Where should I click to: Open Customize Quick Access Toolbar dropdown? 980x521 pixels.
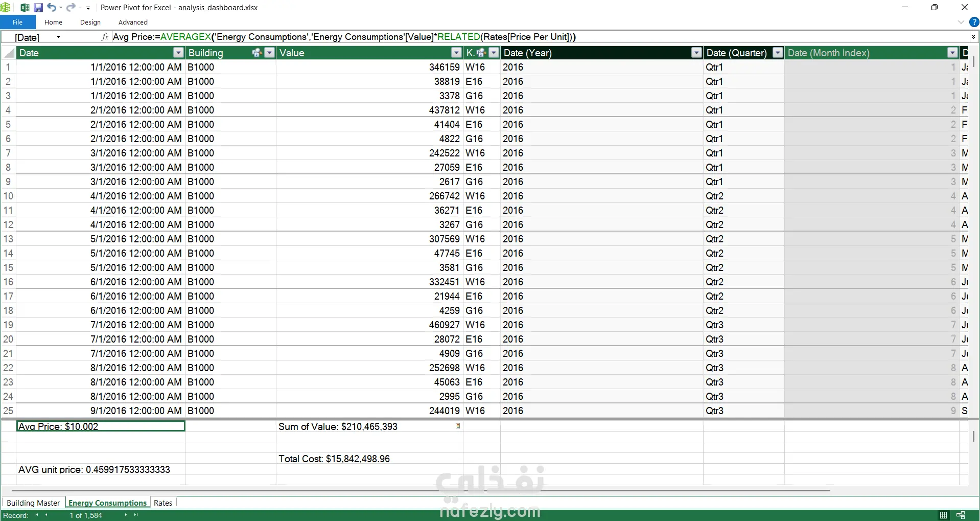(88, 8)
